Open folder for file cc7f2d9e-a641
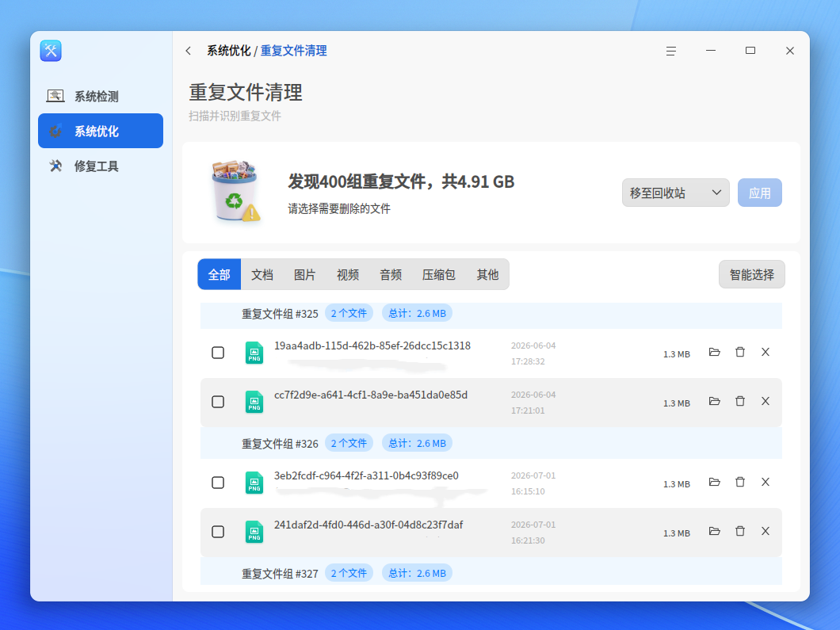 pyautogui.click(x=714, y=401)
